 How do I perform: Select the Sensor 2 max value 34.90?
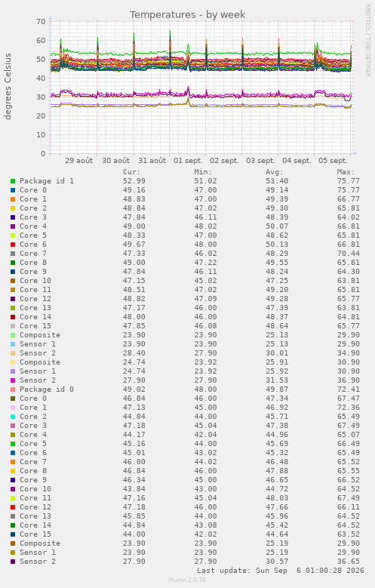(x=349, y=353)
